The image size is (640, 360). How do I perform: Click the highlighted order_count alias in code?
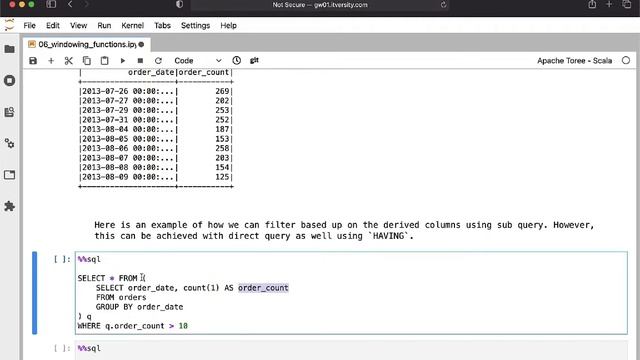263,288
